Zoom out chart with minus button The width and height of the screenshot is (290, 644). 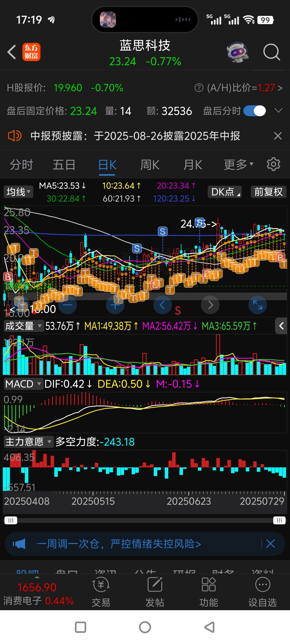point(67,305)
